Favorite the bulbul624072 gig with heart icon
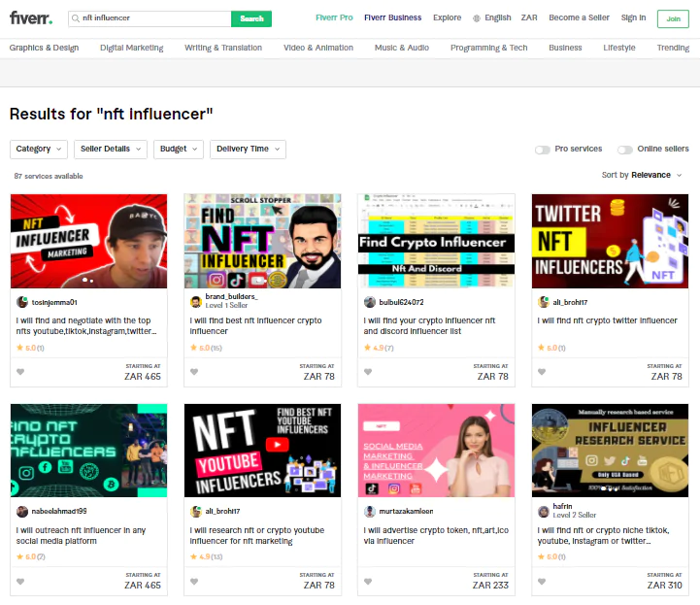 (x=367, y=372)
